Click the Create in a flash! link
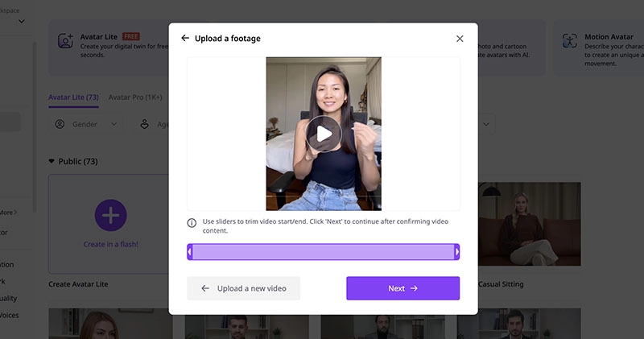Screen dimensions: 644x339 coord(110,244)
